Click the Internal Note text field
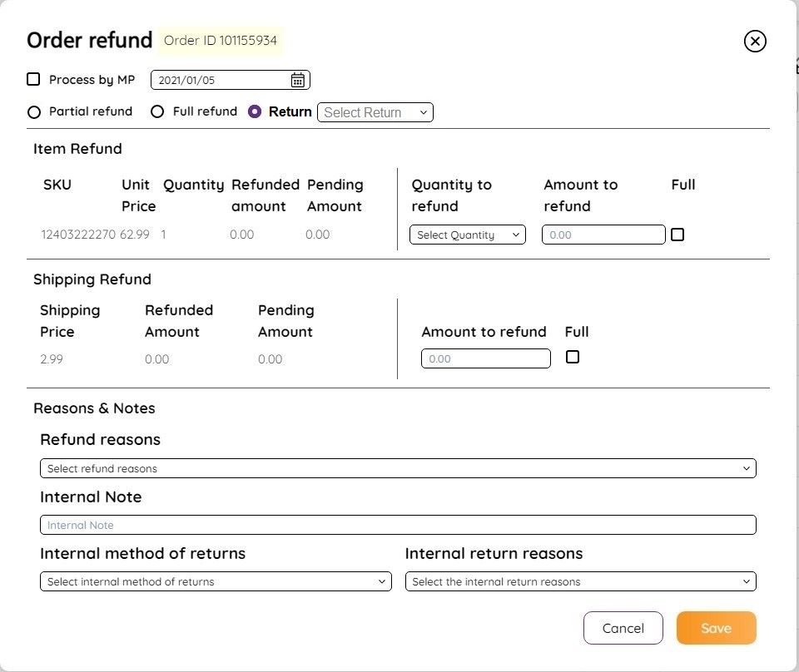This screenshot has height=672, width=799. pyautogui.click(x=398, y=525)
